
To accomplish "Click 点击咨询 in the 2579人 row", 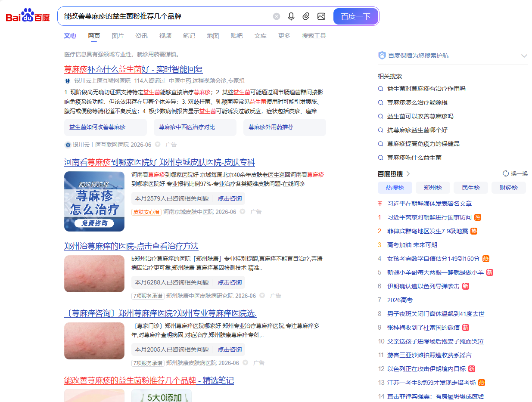I will click(230, 198).
